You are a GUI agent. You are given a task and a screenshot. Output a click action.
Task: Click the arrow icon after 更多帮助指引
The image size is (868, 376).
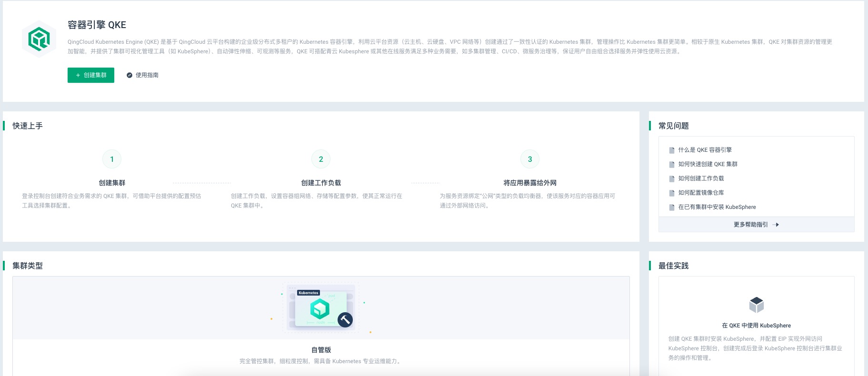776,225
